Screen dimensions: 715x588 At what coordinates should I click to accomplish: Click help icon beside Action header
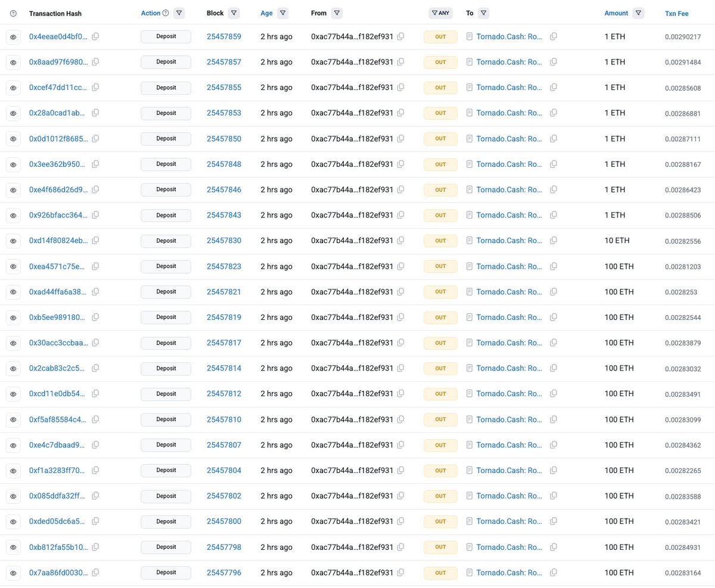[166, 13]
